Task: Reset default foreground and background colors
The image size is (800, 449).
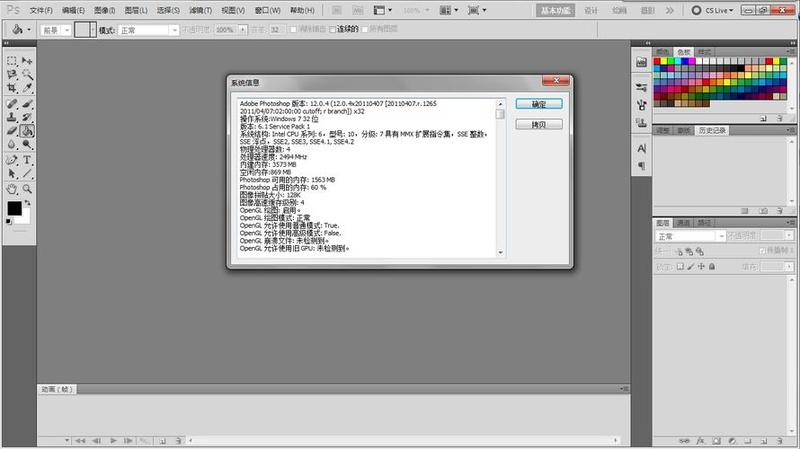Action: coord(9,221)
